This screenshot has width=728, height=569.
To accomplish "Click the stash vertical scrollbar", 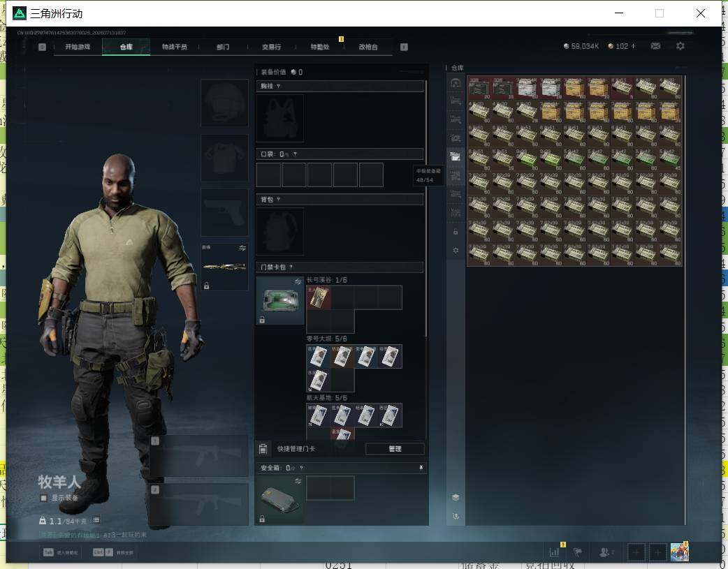I will [685, 301].
